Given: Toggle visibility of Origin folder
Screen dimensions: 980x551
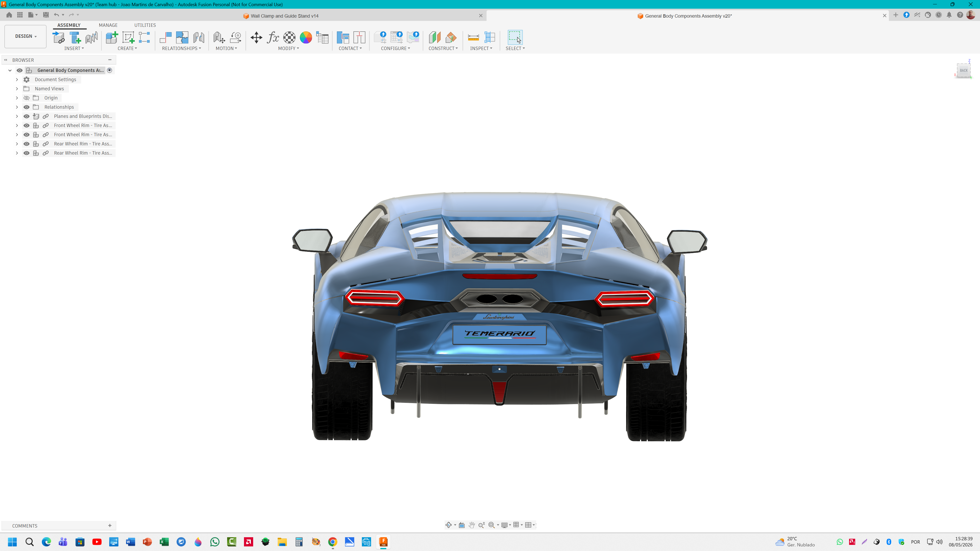Looking at the screenshot, I should (26, 98).
